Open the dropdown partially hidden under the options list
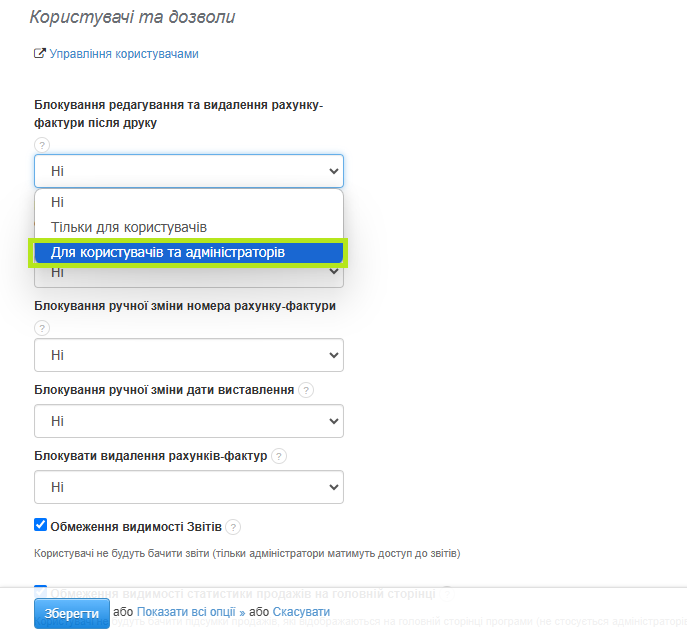687x635 pixels. [x=189, y=275]
